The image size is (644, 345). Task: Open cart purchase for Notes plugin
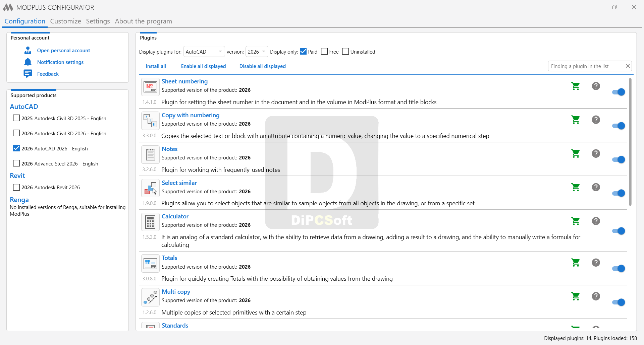pyautogui.click(x=576, y=153)
